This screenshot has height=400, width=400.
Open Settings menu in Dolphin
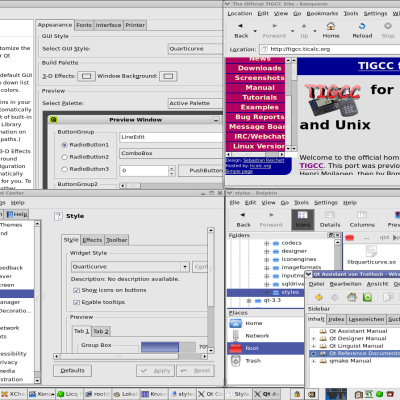tap(326, 202)
